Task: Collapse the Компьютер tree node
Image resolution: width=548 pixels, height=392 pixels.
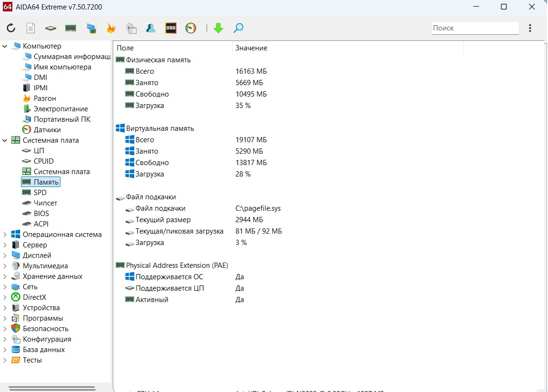Action: pyautogui.click(x=5, y=46)
